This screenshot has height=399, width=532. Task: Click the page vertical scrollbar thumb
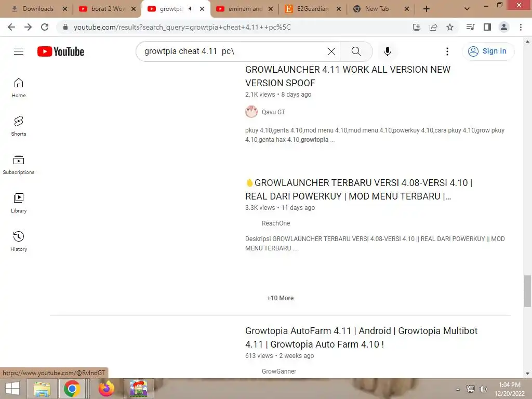click(527, 291)
